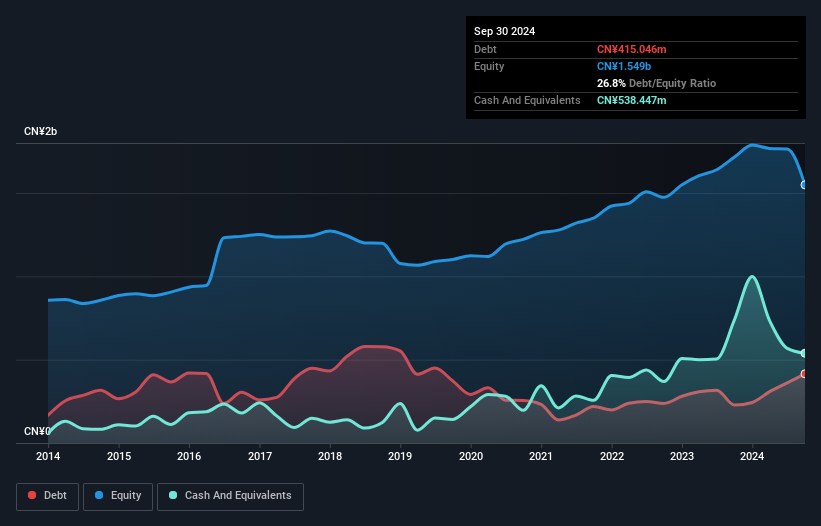
Task: Click the CN¥2b y-axis label
Action: point(40,131)
